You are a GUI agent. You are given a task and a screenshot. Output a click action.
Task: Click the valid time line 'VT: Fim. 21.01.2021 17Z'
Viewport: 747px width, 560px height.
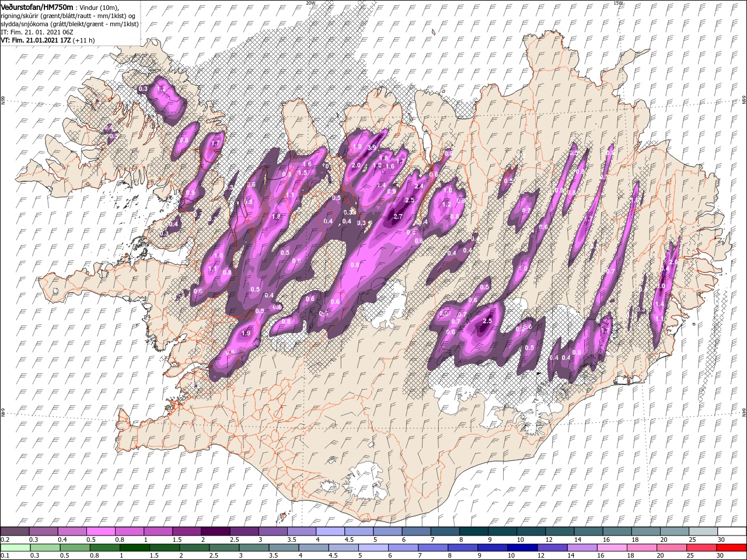coord(36,40)
